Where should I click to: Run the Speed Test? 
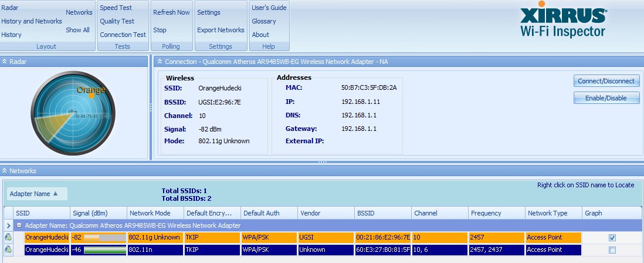116,8
